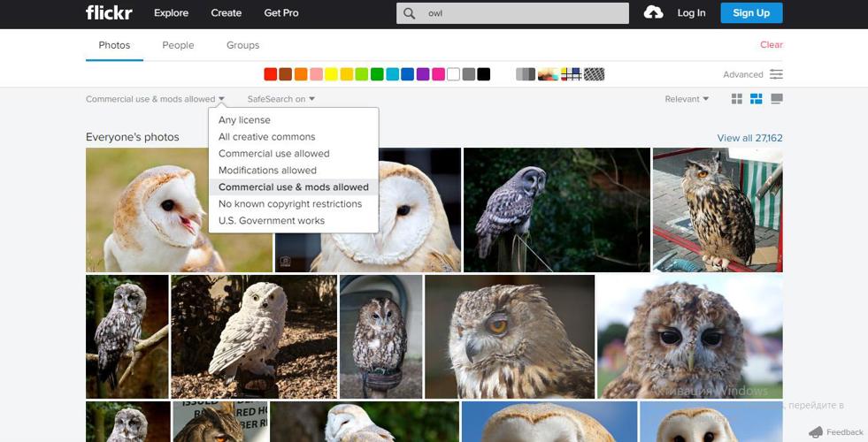This screenshot has height=442, width=868.
Task: Switch to story view layout
Action: tap(777, 99)
